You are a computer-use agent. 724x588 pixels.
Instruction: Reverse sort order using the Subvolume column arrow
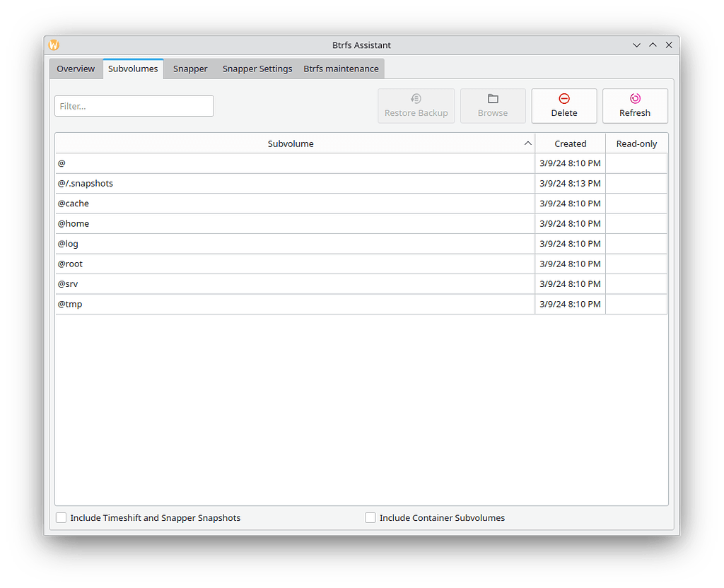click(527, 143)
